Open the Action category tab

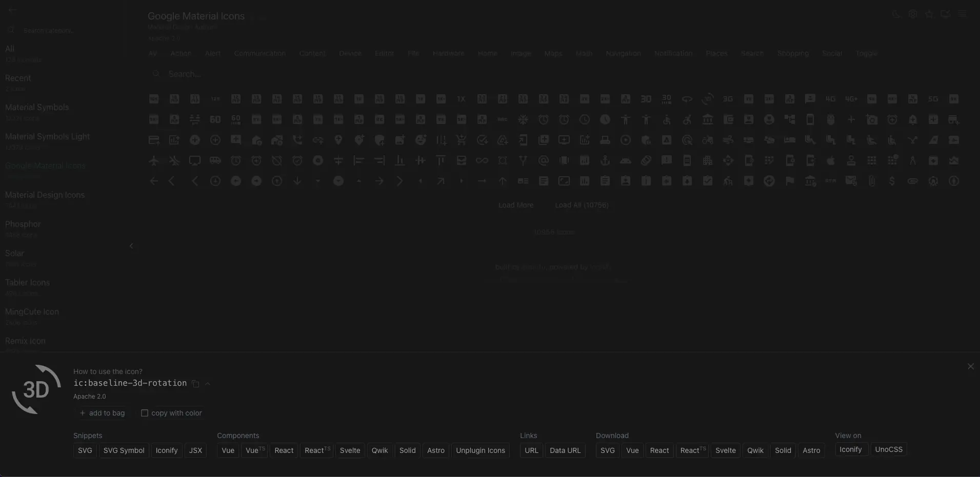(x=181, y=53)
